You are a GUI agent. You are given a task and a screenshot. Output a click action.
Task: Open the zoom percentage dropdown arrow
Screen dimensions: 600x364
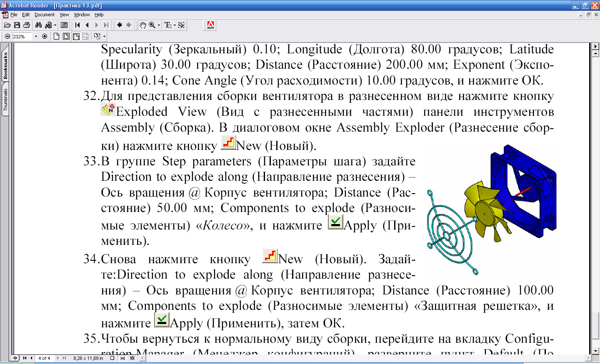(36, 37)
